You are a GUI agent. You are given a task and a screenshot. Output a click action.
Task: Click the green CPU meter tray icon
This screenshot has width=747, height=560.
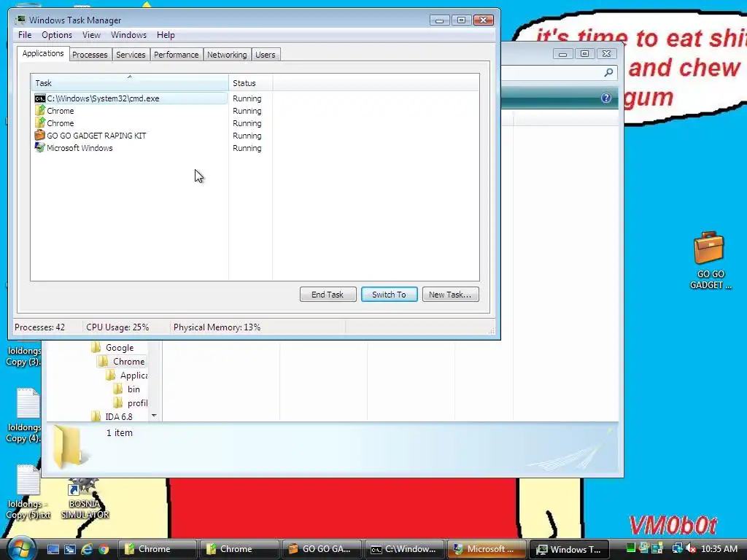631,548
